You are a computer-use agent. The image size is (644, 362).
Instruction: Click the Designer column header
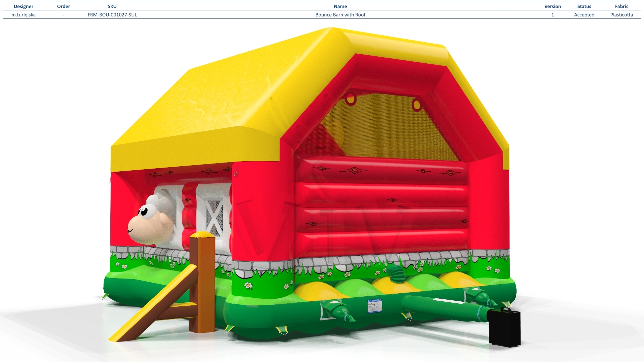[23, 6]
